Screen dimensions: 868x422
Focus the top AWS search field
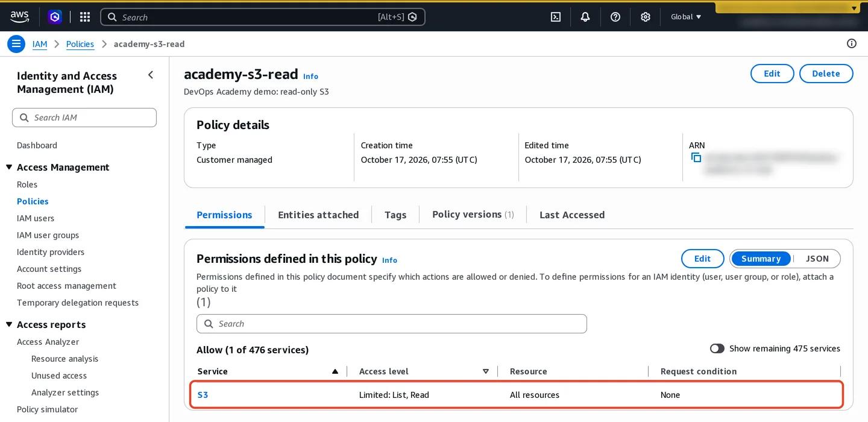(263, 17)
